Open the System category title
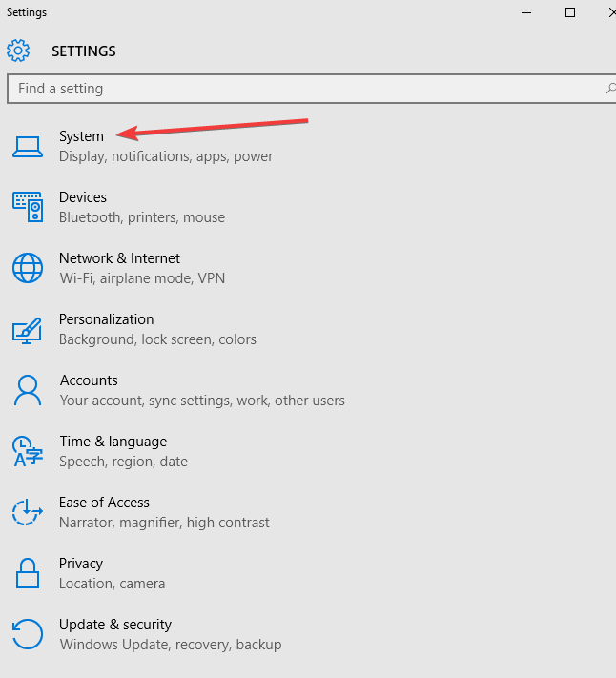 (x=81, y=136)
